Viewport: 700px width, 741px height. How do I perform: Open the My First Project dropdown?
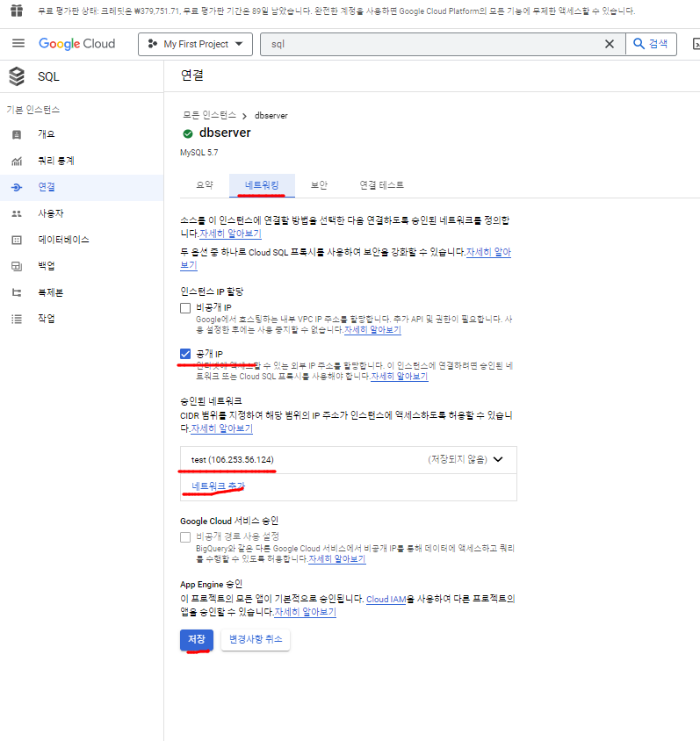[x=195, y=44]
